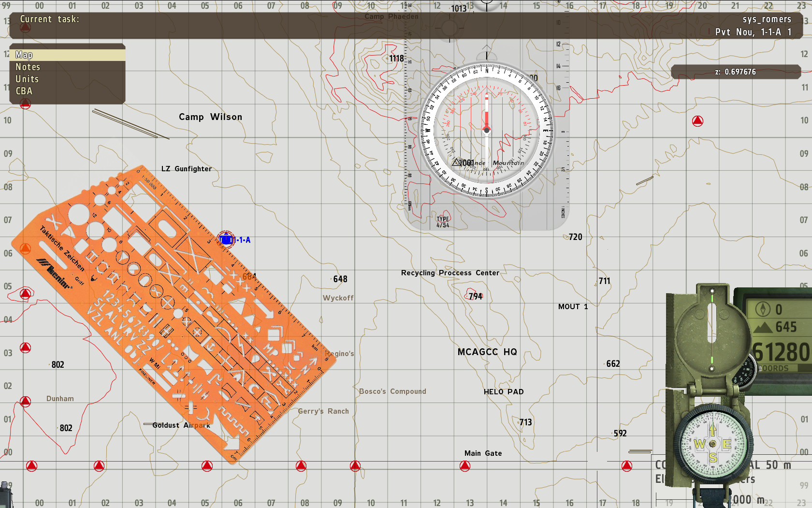This screenshot has height=508, width=812.
Task: Click the Recycling Proccess Center label
Action: [x=450, y=273]
